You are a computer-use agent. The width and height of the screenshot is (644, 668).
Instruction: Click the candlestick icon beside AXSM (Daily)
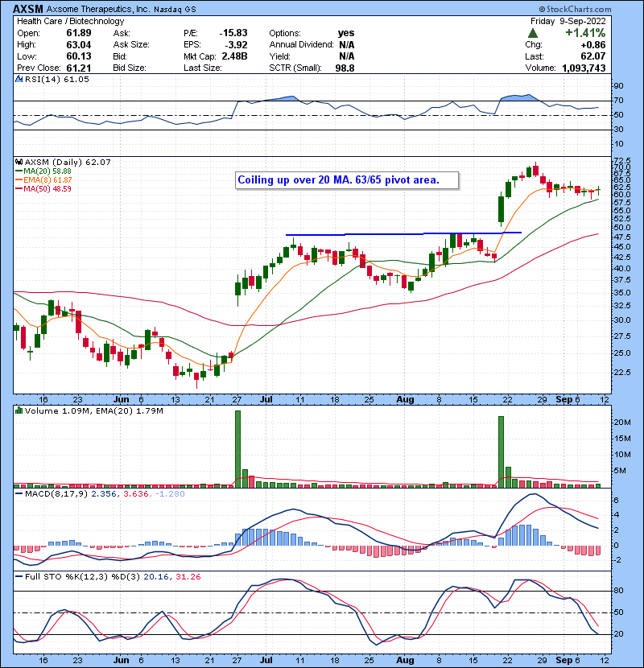pyautogui.click(x=19, y=162)
